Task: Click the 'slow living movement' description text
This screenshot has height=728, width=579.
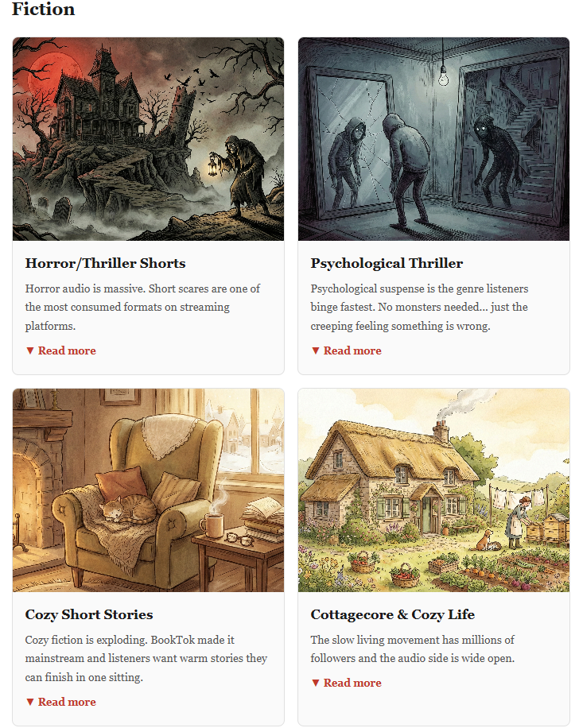Action: [413, 649]
